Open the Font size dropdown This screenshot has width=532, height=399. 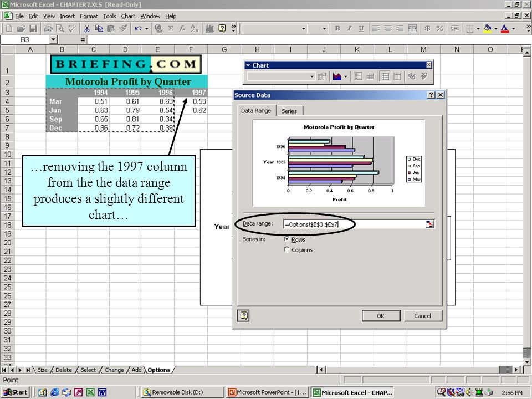click(x=324, y=29)
